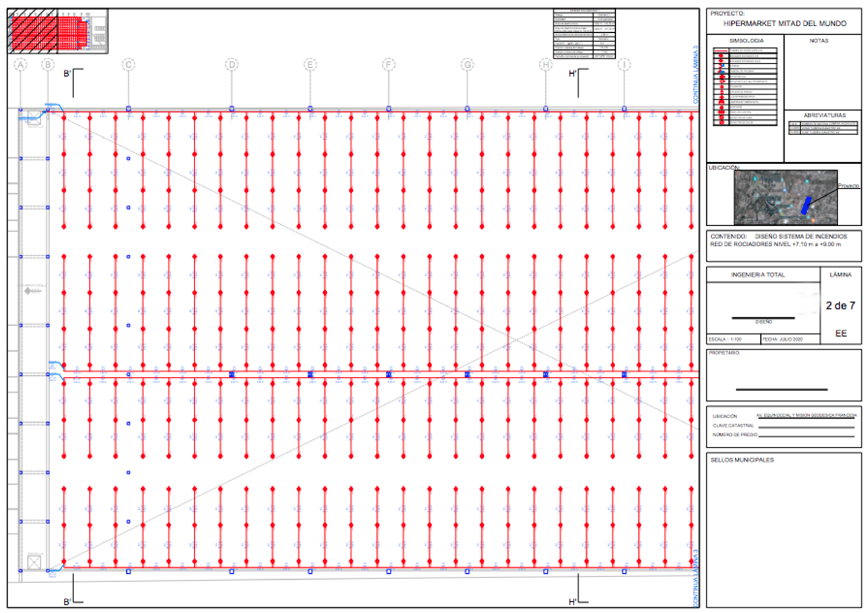Click the key plan thumbnail in top-left corner

click(x=57, y=31)
